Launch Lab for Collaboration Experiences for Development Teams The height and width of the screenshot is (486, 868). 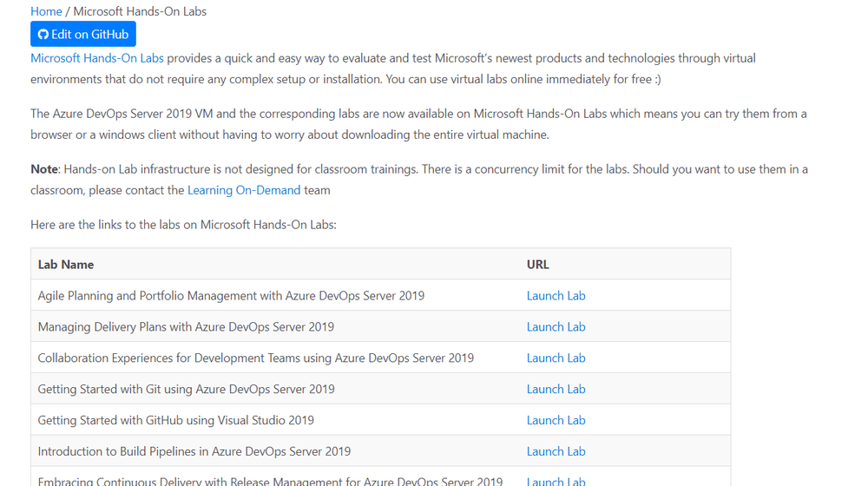pos(556,358)
